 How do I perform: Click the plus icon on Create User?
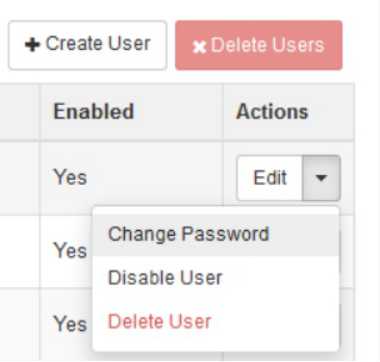coord(32,45)
